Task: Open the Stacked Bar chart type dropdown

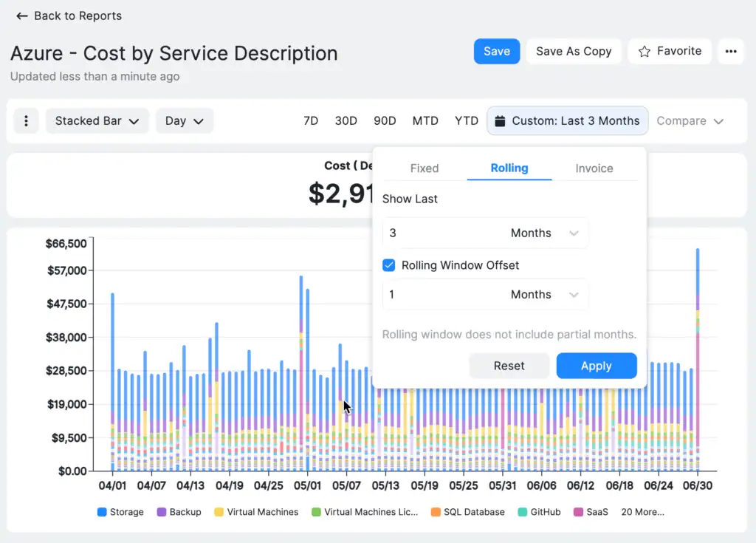Action: click(x=97, y=120)
